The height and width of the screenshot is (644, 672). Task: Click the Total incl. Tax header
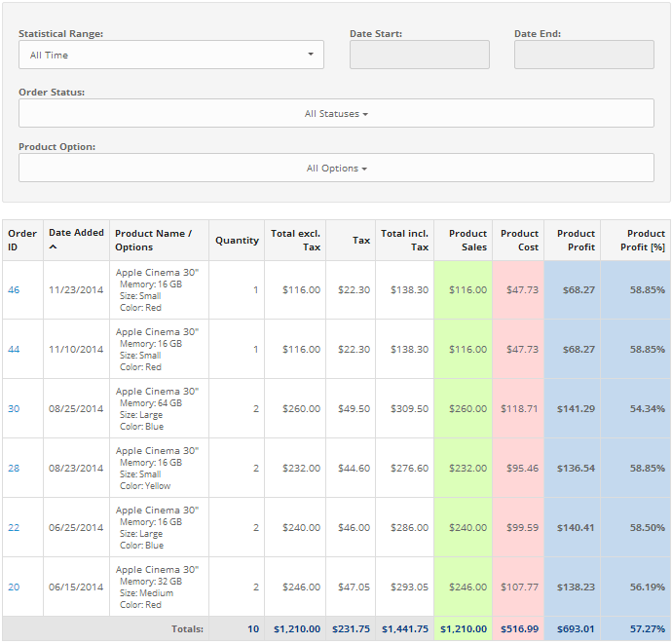coord(404,240)
